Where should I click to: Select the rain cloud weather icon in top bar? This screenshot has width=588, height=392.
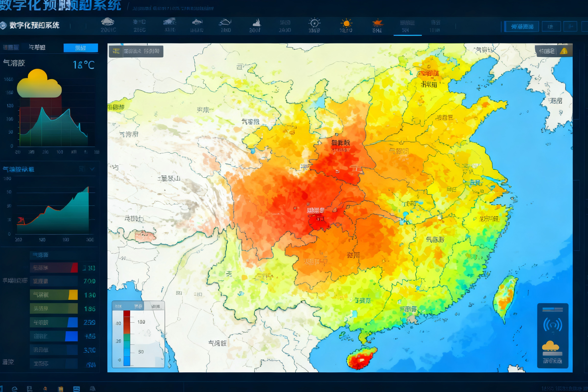(108, 22)
